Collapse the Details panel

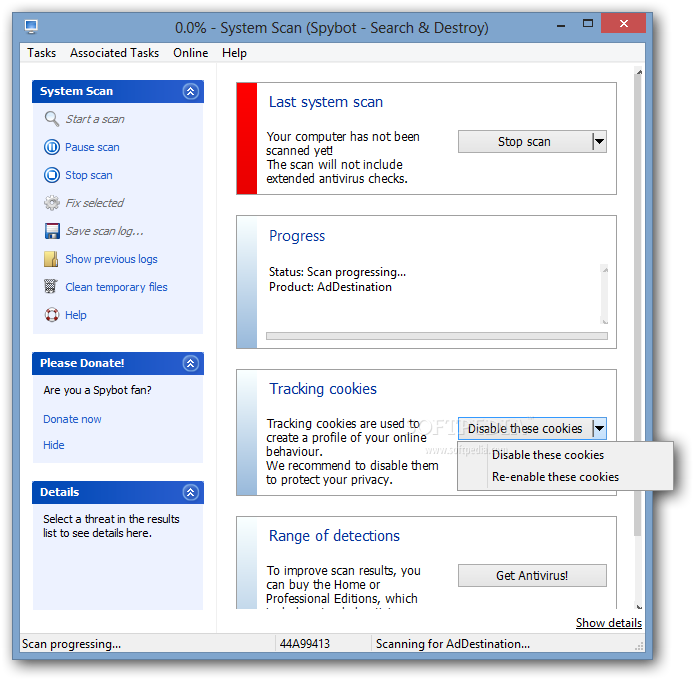(x=190, y=492)
